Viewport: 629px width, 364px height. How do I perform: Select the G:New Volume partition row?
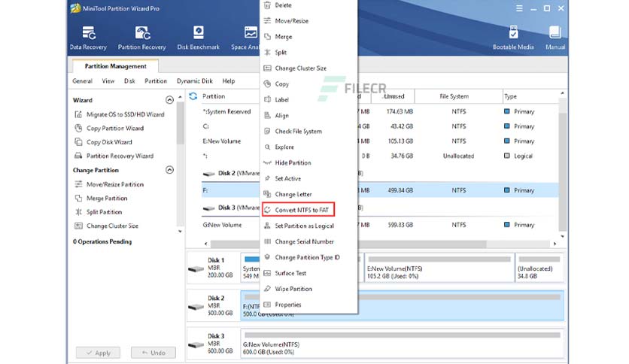[379, 225]
